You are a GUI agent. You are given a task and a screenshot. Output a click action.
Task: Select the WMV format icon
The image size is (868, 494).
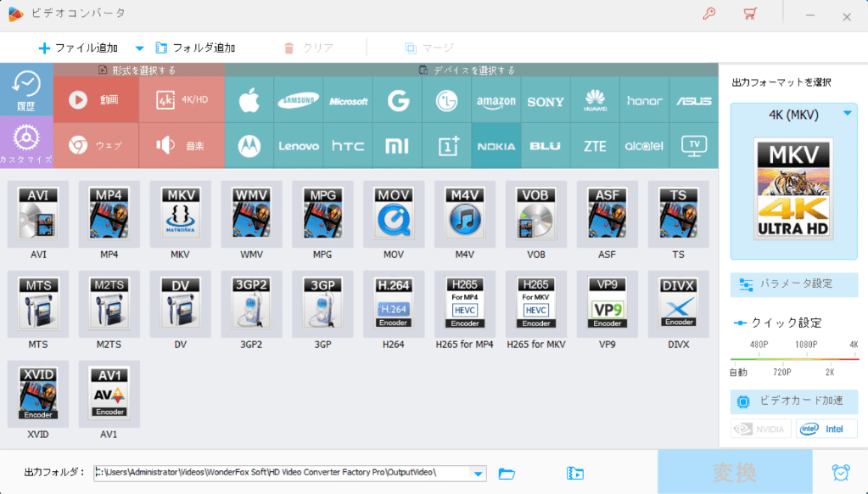point(251,215)
